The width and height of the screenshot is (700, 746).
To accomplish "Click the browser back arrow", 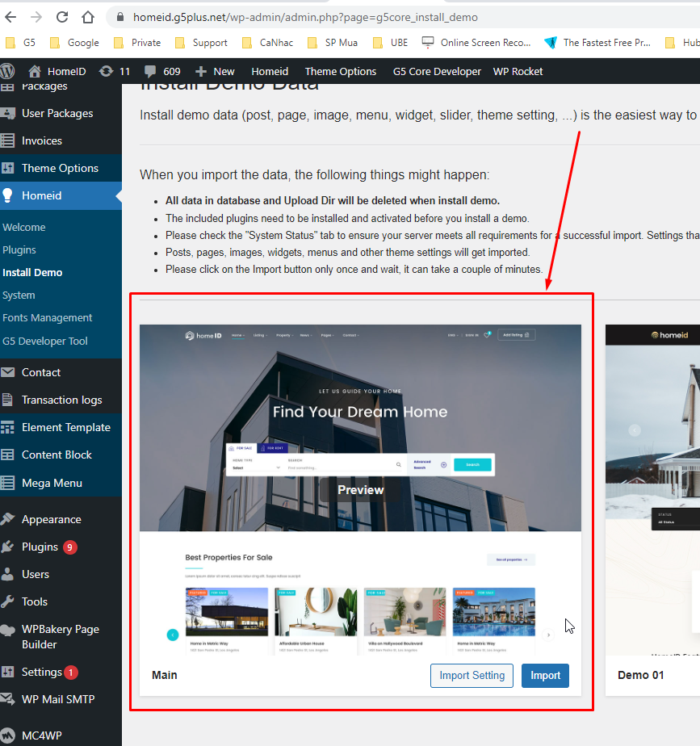I will tap(10, 17).
